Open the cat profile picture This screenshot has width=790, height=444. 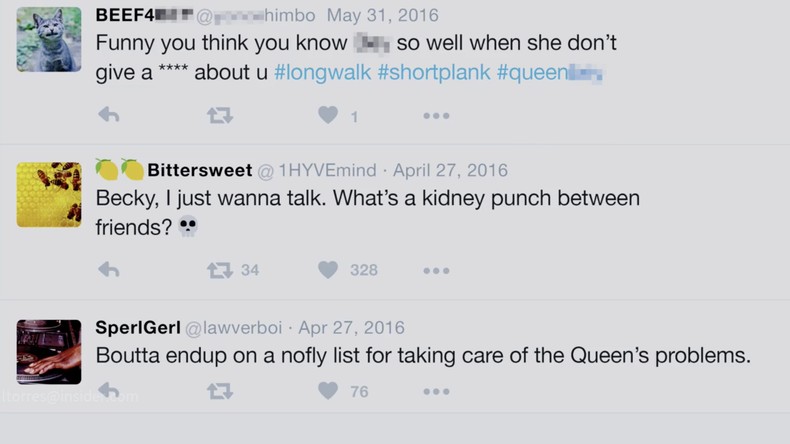point(49,40)
